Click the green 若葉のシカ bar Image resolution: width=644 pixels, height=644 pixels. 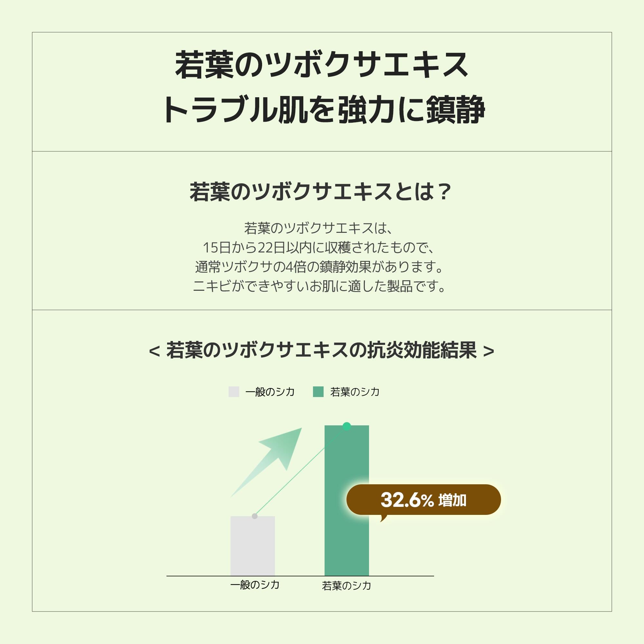tap(347, 501)
